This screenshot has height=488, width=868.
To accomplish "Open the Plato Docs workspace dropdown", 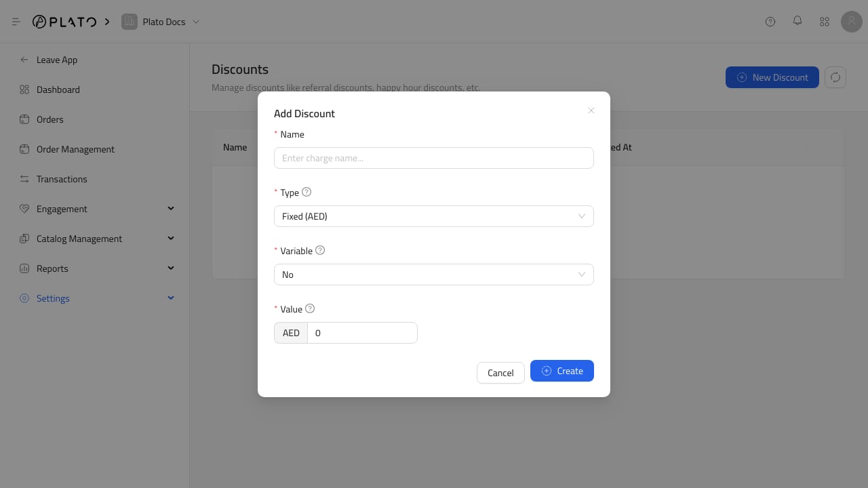I will [x=161, y=22].
